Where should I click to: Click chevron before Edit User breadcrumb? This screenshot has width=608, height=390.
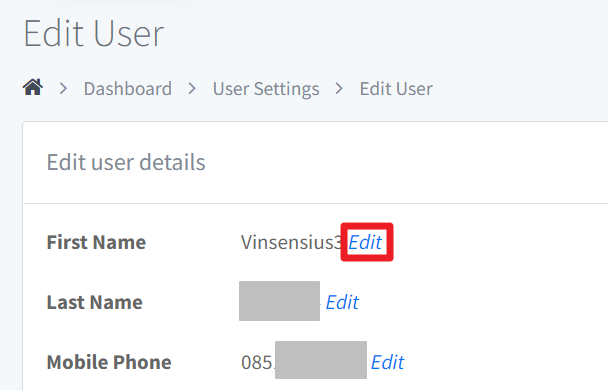point(339,89)
